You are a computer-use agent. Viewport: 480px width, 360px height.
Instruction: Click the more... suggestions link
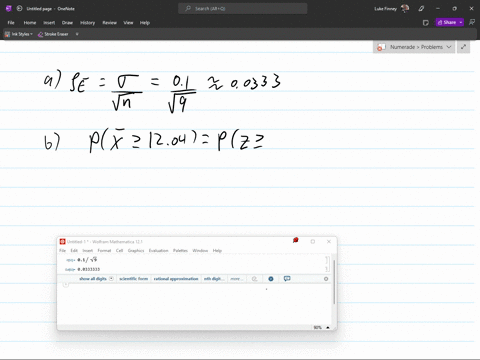pyautogui.click(x=237, y=279)
